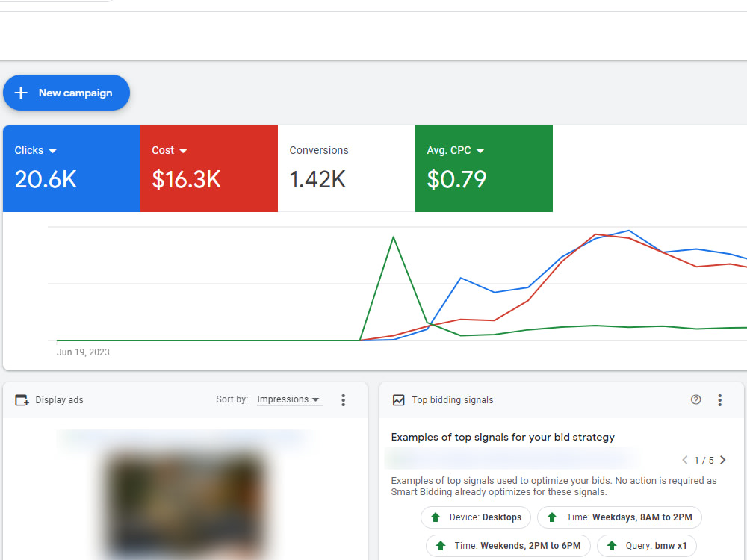Click the Device: Desktops signal chip
Viewport: 747px width, 560px height.
click(475, 517)
